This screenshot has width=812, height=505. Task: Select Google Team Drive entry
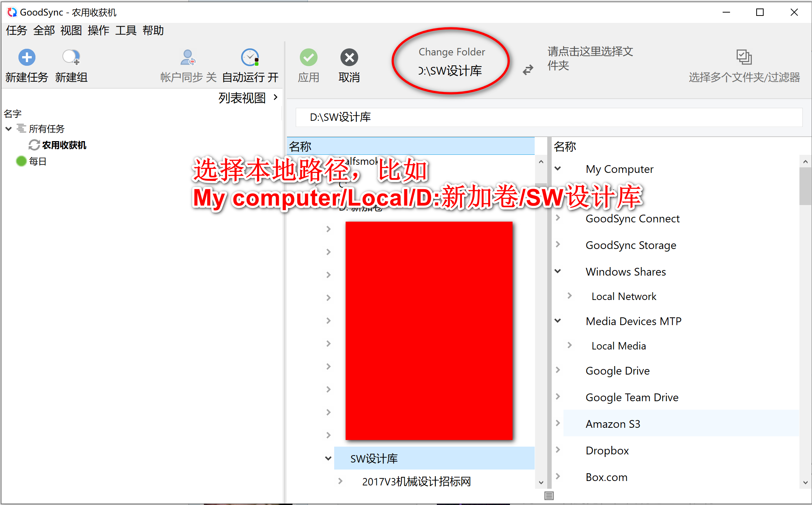632,397
